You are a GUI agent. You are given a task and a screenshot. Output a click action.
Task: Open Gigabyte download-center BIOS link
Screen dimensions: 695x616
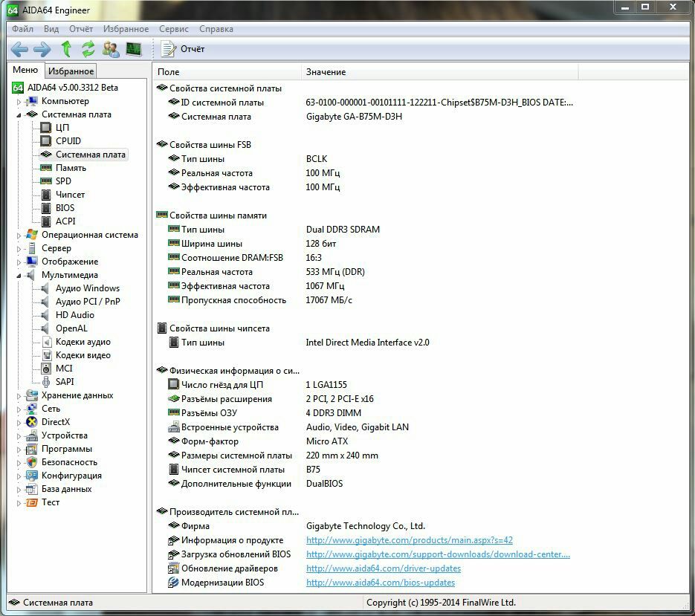[438, 554]
